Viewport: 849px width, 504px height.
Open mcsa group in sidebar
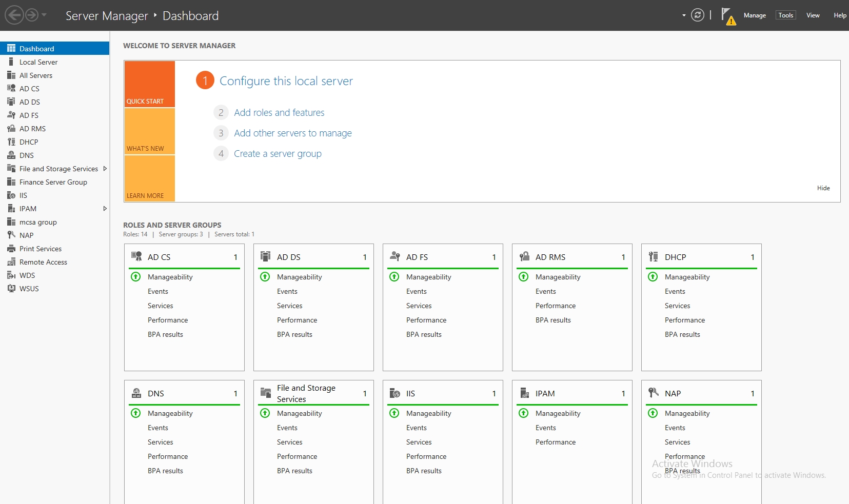(x=38, y=222)
